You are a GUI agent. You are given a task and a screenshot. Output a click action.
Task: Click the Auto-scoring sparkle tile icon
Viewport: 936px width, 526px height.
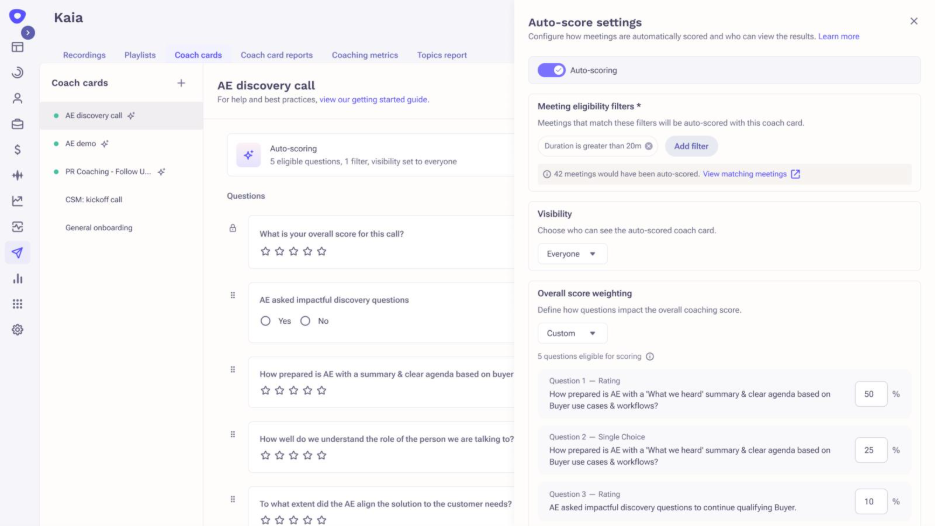248,155
